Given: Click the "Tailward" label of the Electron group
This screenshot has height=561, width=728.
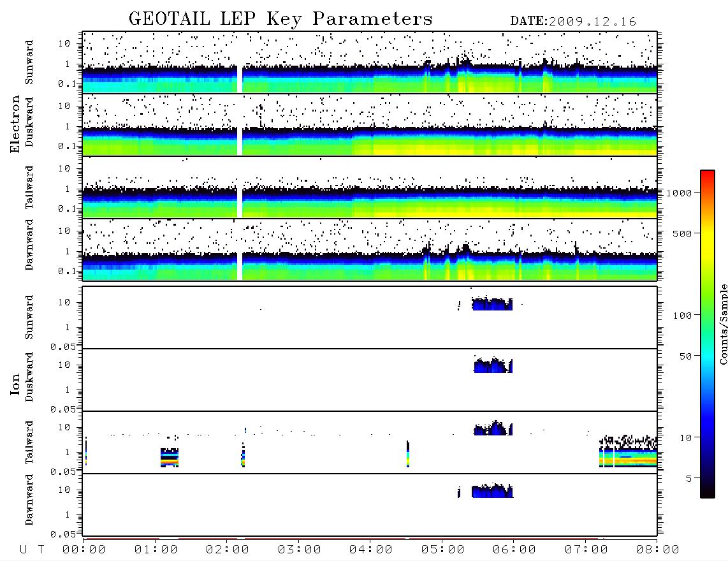Looking at the screenshot, I should pos(29,187).
